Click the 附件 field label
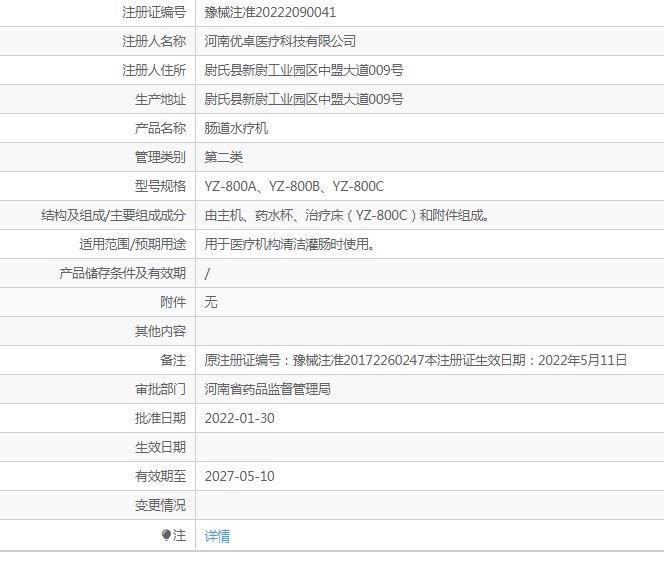This screenshot has height=561, width=664. pos(173,302)
